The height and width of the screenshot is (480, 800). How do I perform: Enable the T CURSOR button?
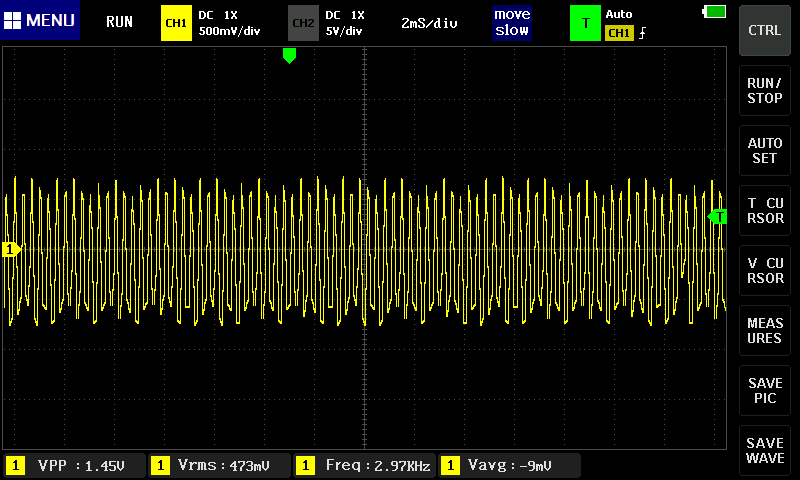click(x=765, y=210)
